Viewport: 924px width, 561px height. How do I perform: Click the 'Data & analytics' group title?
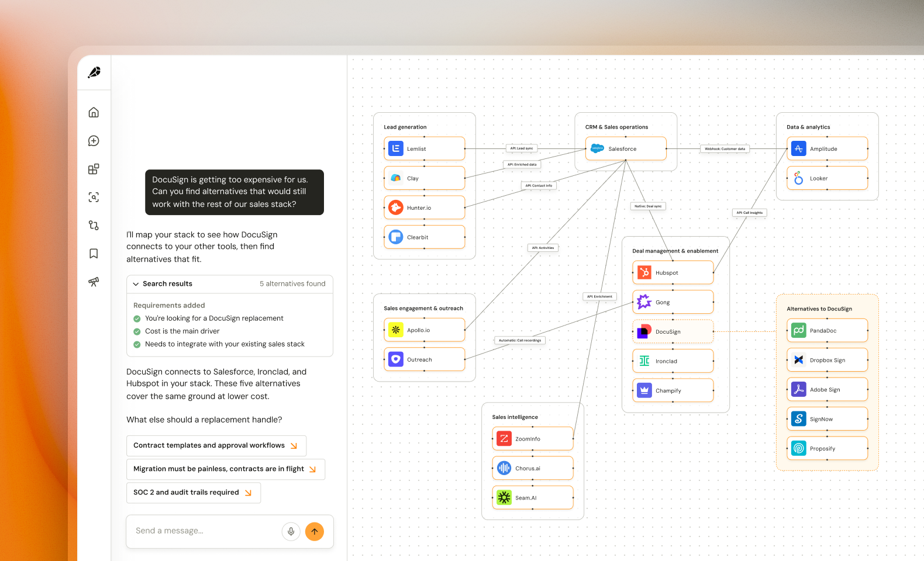(x=808, y=127)
